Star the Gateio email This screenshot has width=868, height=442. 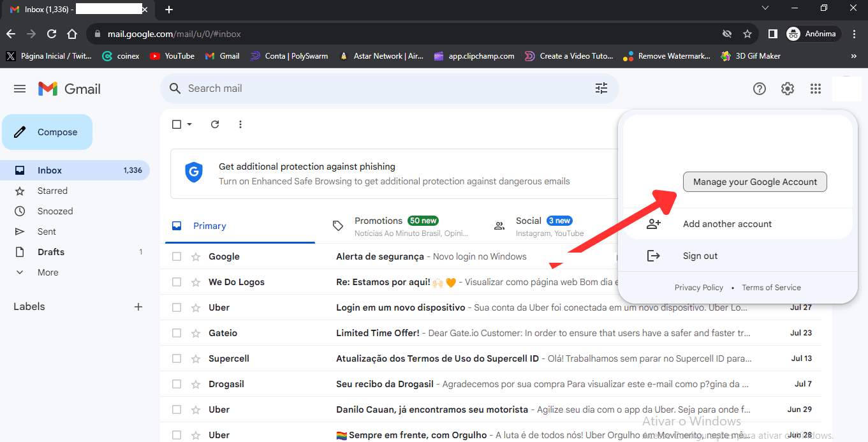[x=196, y=333]
